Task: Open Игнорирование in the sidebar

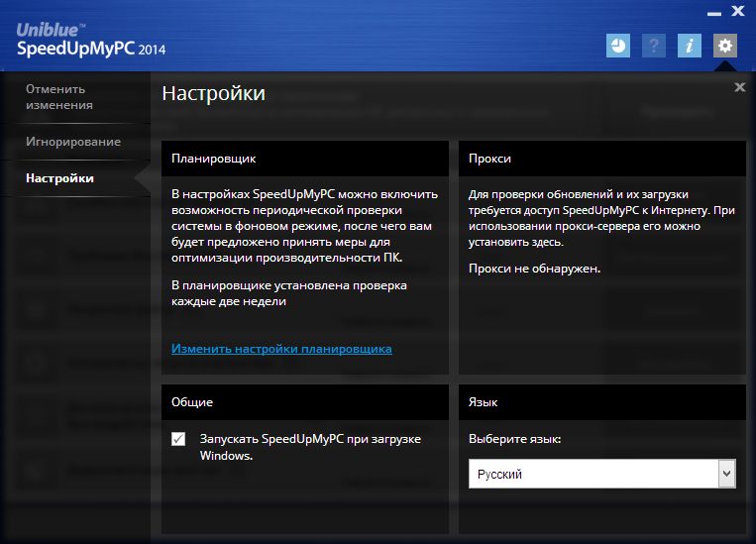Action: 75,142
